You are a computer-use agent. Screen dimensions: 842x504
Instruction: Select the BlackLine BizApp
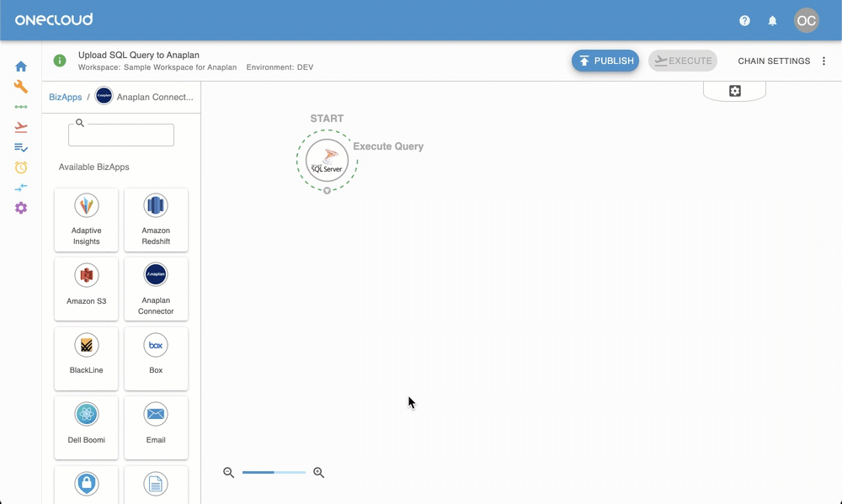(87, 358)
